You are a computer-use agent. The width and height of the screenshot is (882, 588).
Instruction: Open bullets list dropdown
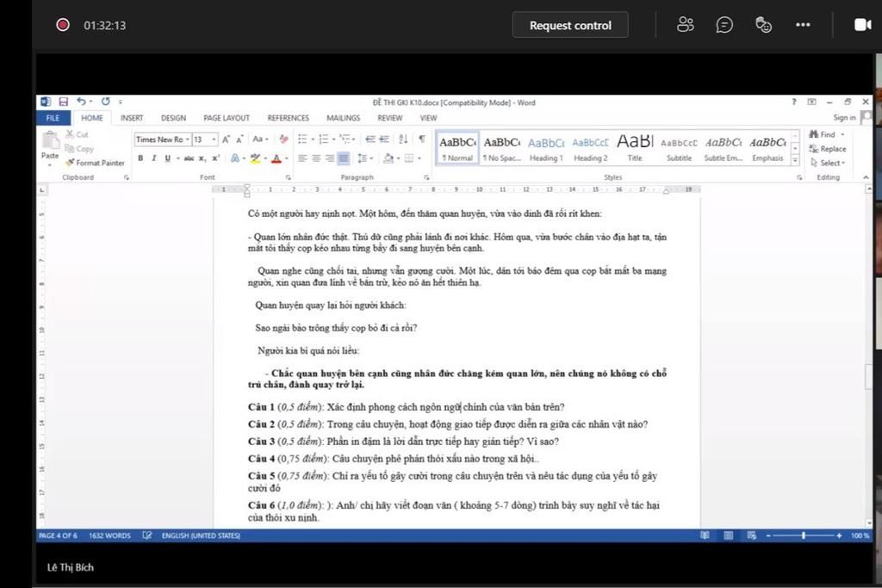(313, 139)
